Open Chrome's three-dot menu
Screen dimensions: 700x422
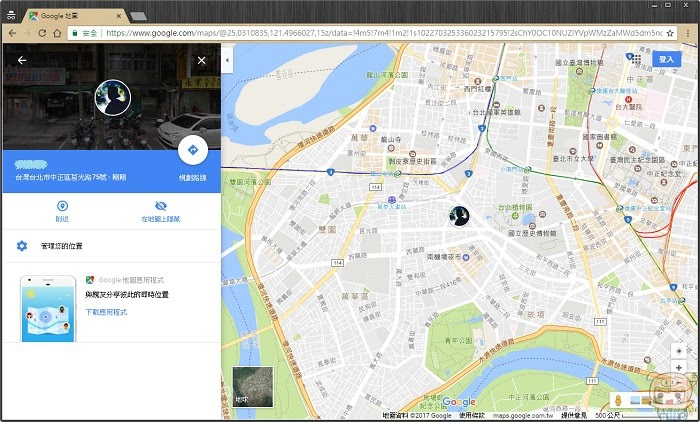pyautogui.click(x=688, y=33)
